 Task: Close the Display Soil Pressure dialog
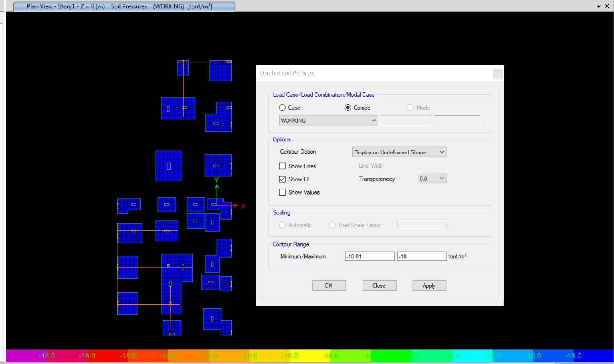coord(498,74)
